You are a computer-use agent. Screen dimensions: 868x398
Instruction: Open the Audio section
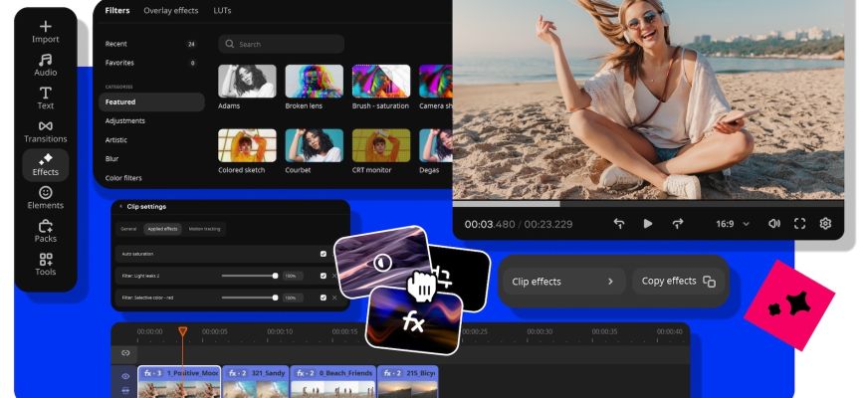pyautogui.click(x=46, y=65)
